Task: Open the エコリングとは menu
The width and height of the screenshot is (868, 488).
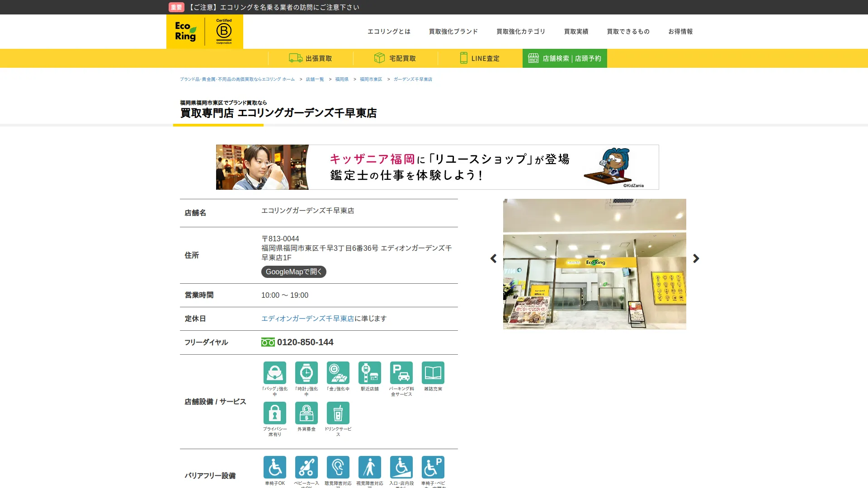Action: (x=389, y=32)
